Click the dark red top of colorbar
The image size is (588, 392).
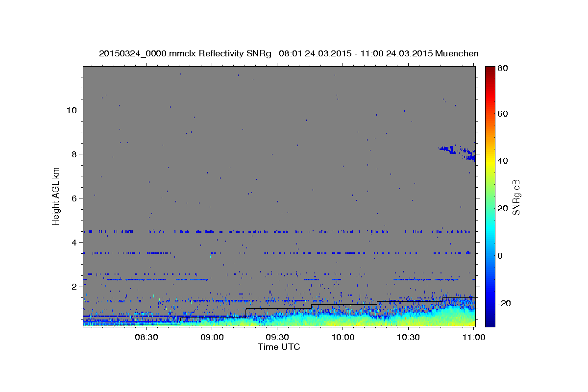click(490, 71)
